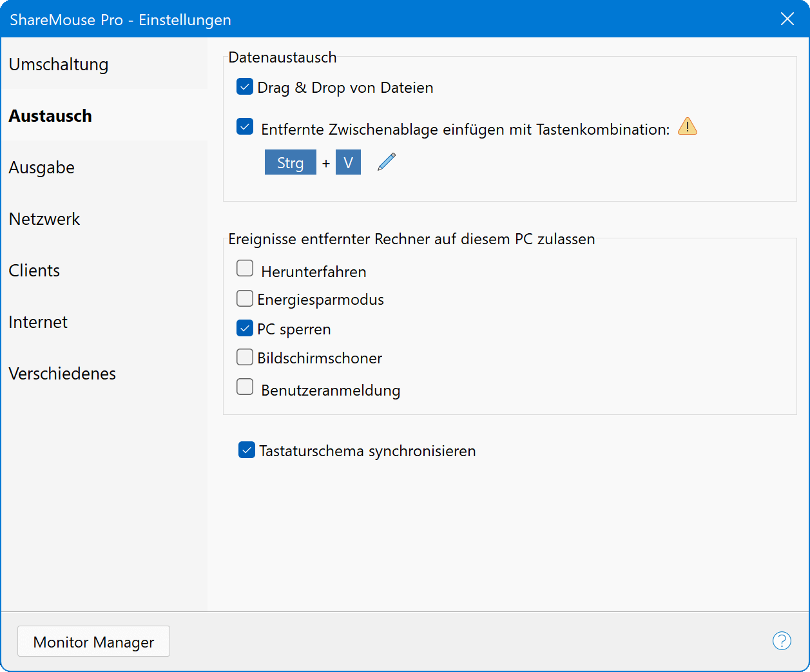The height and width of the screenshot is (672, 810).
Task: Go to the Netzwerk tab
Action: [104, 218]
